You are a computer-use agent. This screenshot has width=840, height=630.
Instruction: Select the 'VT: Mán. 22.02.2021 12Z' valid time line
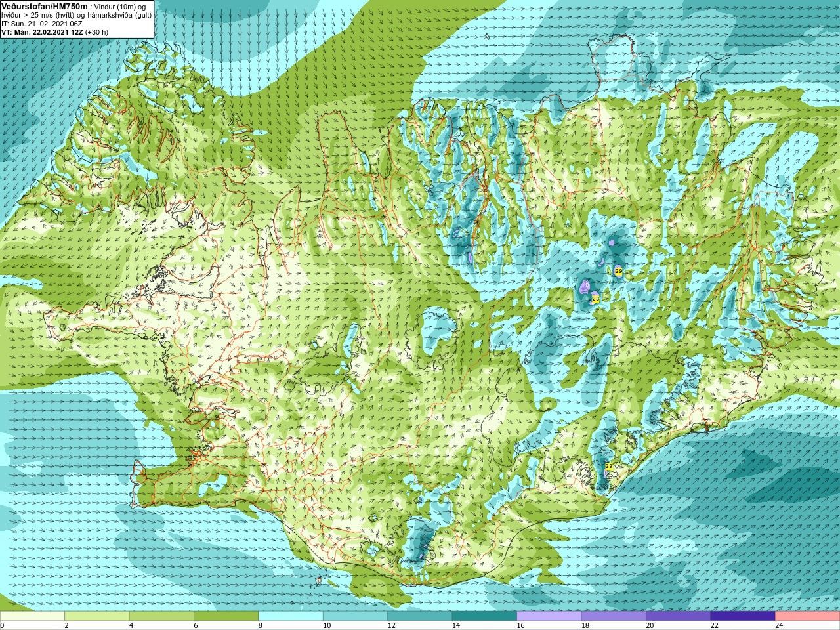[x=42, y=32]
